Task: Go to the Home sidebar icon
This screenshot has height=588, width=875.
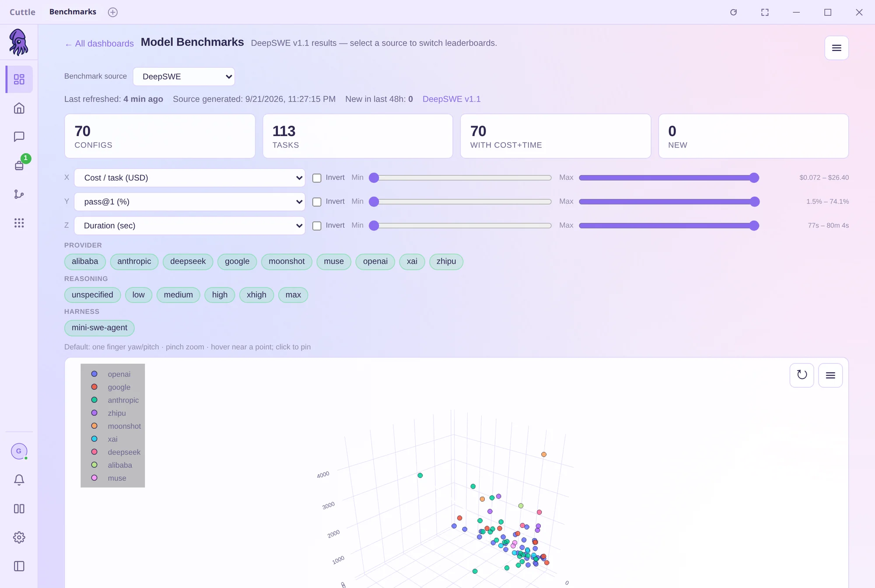Action: tap(19, 108)
